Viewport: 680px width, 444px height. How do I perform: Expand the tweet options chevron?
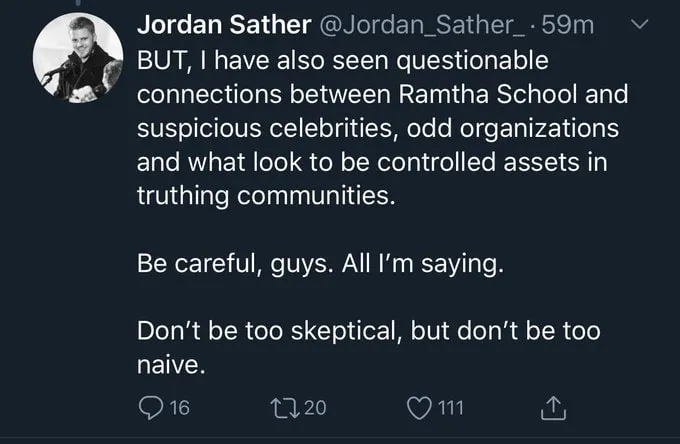(644, 24)
